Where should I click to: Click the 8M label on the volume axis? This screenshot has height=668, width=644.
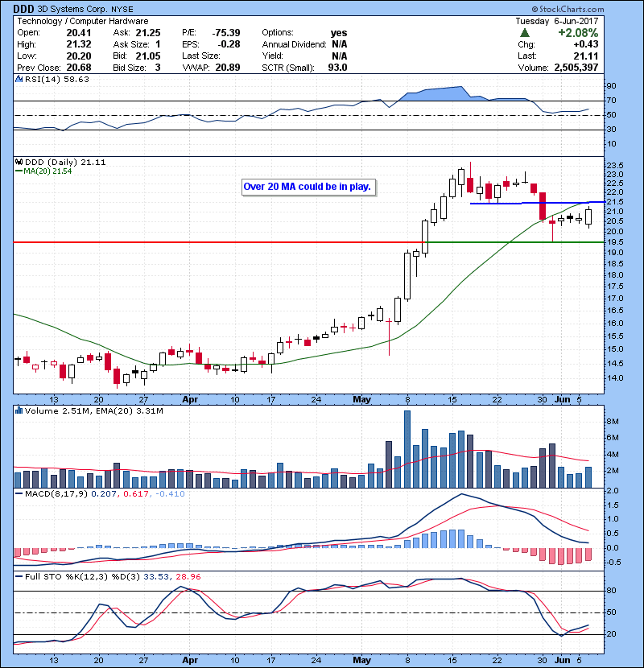point(613,422)
